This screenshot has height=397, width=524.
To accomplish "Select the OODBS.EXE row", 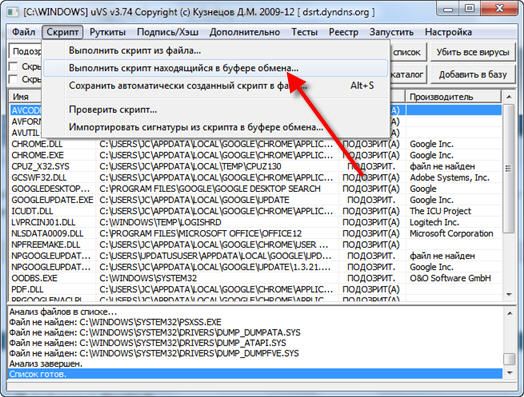I will [256, 278].
